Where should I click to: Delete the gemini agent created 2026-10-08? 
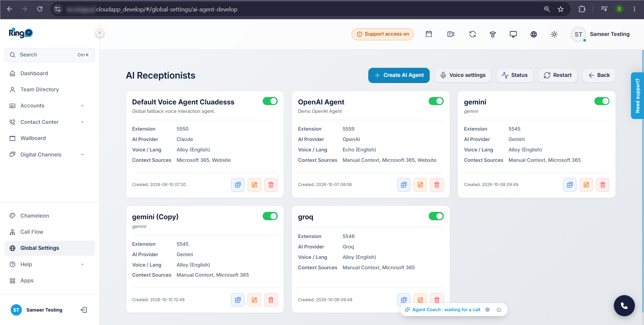[x=603, y=185]
